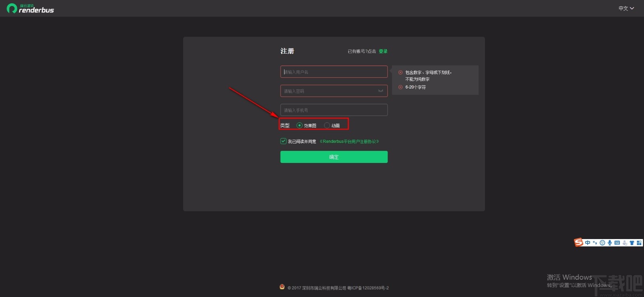Open the 中文 language dropdown
Viewport: 644px width, 297px height.
tap(626, 8)
